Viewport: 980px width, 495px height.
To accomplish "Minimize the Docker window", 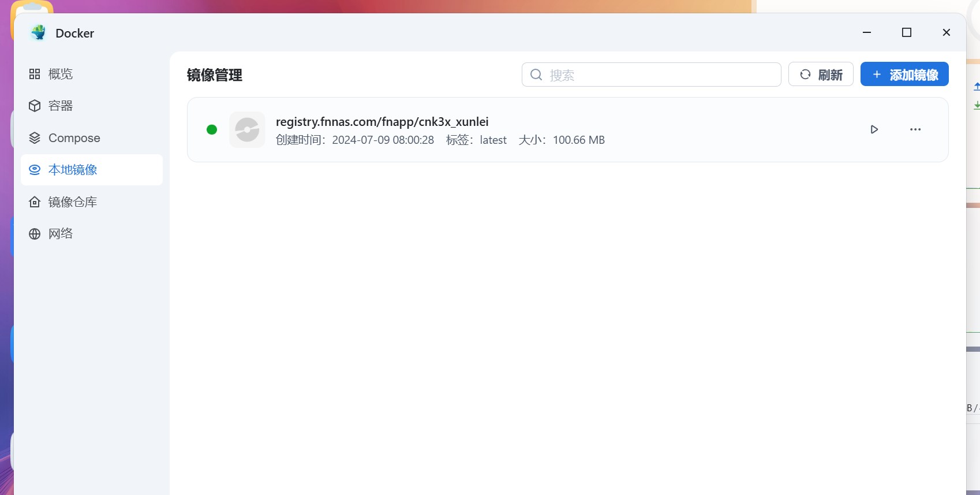I will click(867, 32).
